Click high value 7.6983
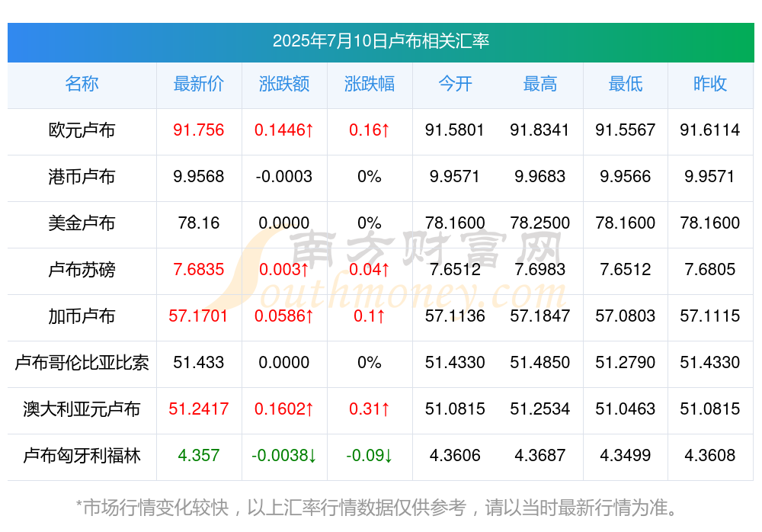Image resolution: width=762 pixels, height=532 pixels. coord(540,269)
